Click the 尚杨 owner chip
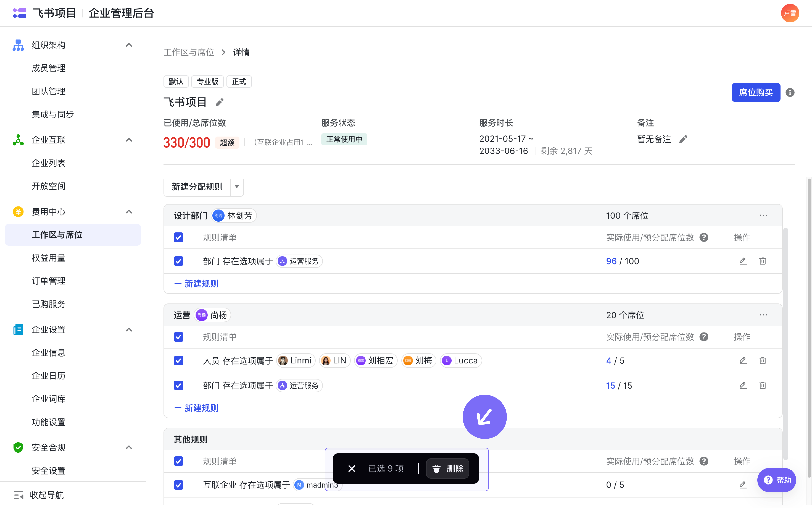The height and width of the screenshot is (508, 812). [213, 315]
